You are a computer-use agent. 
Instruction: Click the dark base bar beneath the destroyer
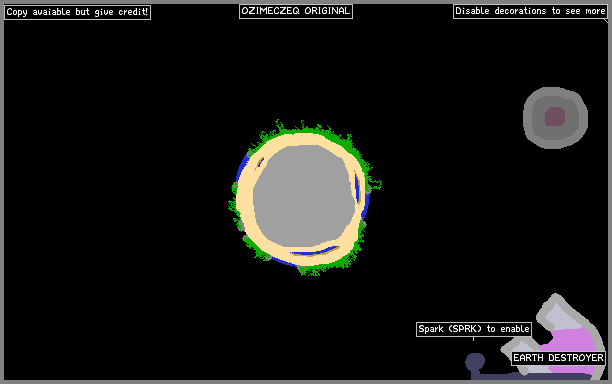pyautogui.click(x=531, y=377)
